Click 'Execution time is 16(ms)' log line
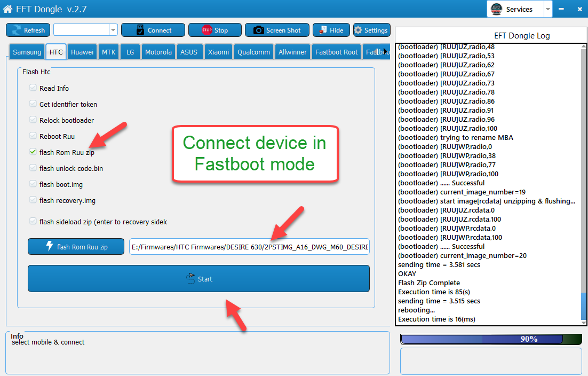Screen dimensions: 588x376 (x=436, y=319)
